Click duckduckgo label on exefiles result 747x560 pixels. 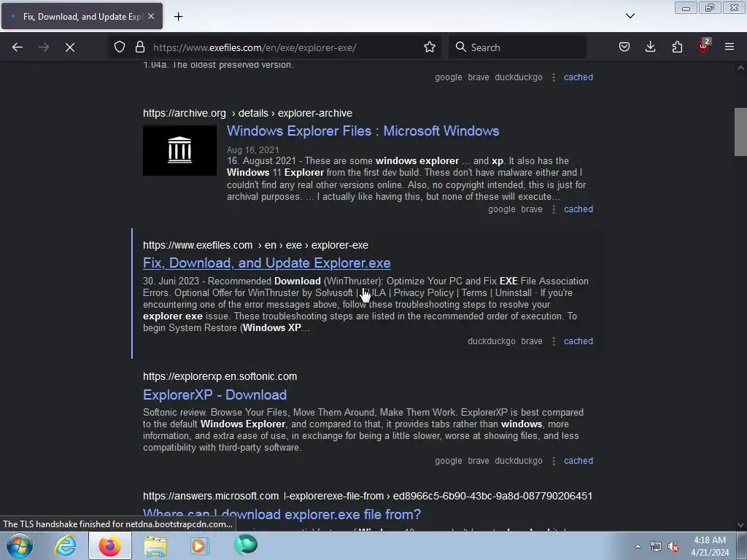tap(492, 341)
